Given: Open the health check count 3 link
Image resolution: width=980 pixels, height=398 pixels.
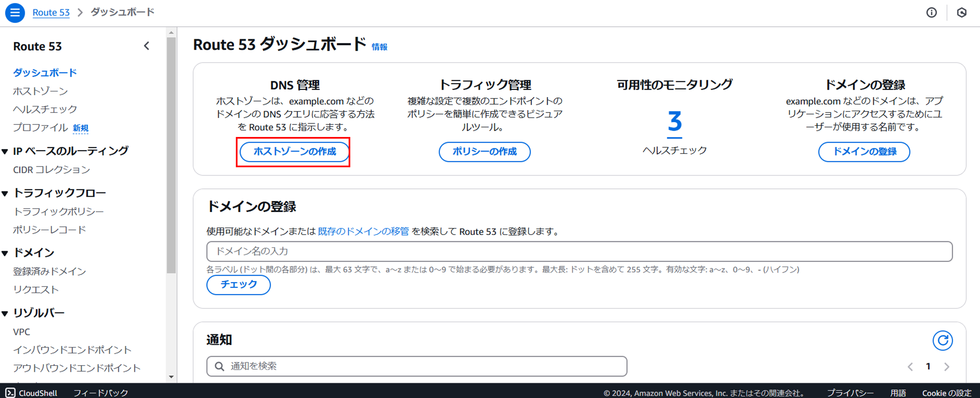Looking at the screenshot, I should (x=675, y=122).
